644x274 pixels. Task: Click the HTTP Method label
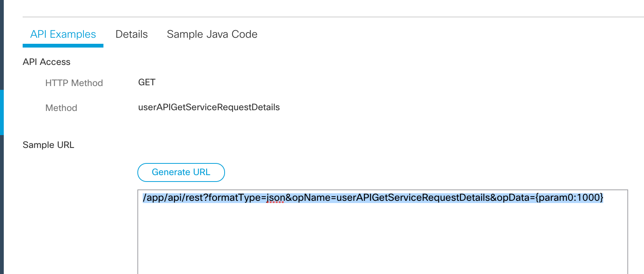tap(74, 83)
